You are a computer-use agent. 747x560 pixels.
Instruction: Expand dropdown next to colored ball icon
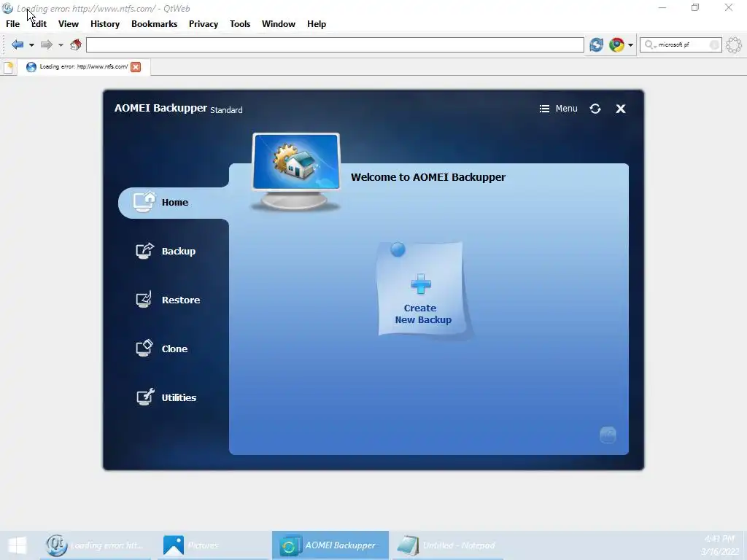[x=630, y=45]
